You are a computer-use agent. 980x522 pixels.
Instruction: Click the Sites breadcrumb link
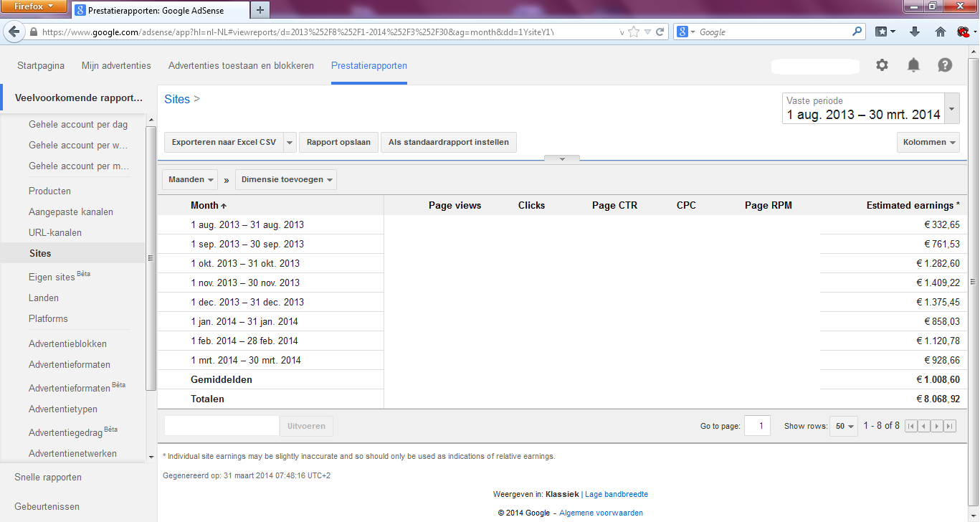177,99
